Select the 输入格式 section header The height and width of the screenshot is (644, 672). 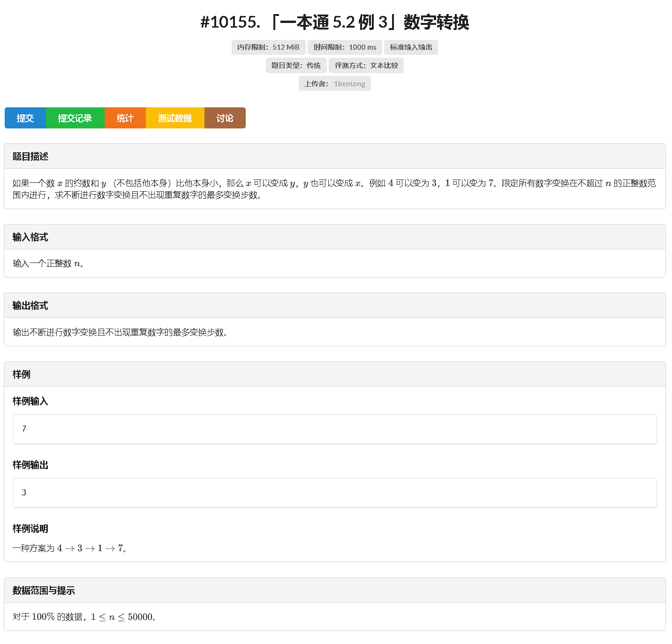pyautogui.click(x=30, y=237)
